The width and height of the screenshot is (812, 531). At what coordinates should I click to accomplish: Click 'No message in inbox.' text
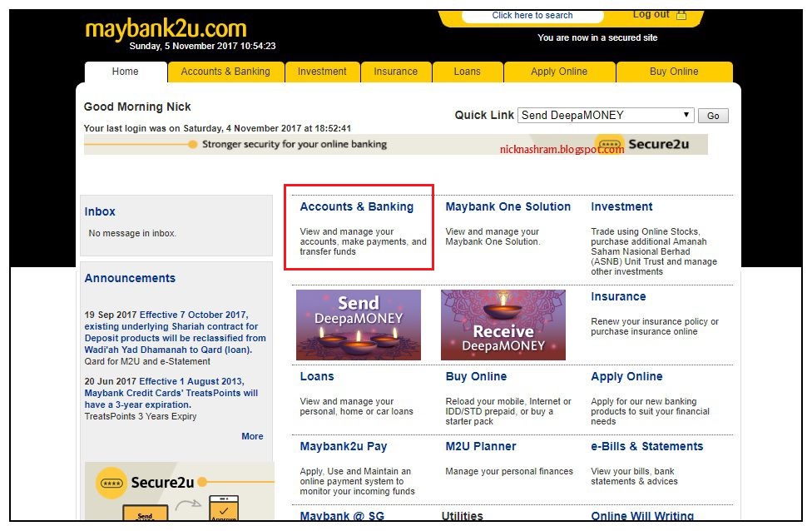pyautogui.click(x=132, y=234)
